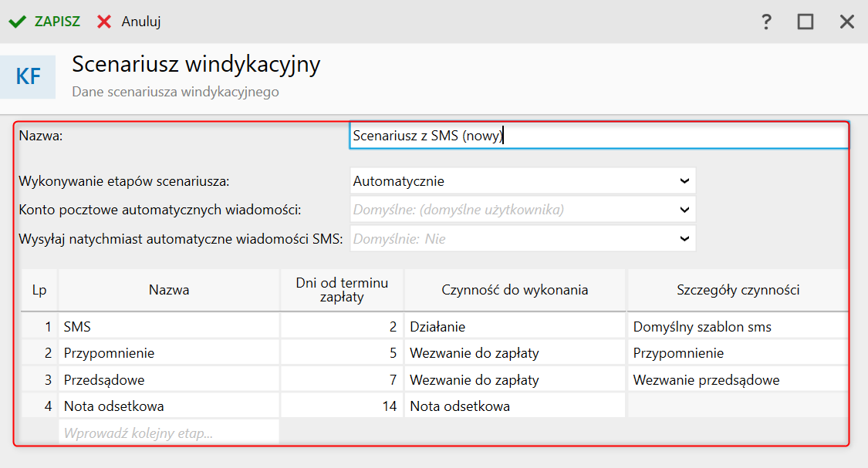Click the KF logo tile
The height and width of the screenshot is (468, 868).
point(29,77)
